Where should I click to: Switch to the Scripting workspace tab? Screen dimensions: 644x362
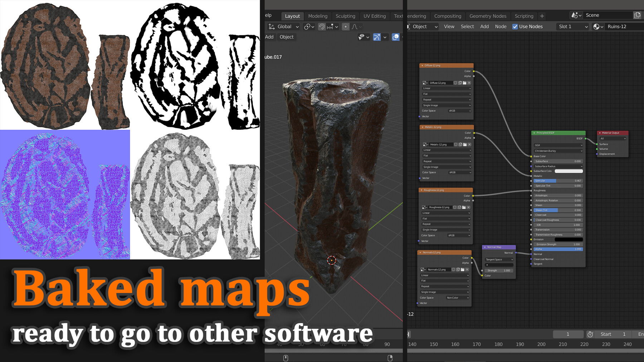[524, 16]
